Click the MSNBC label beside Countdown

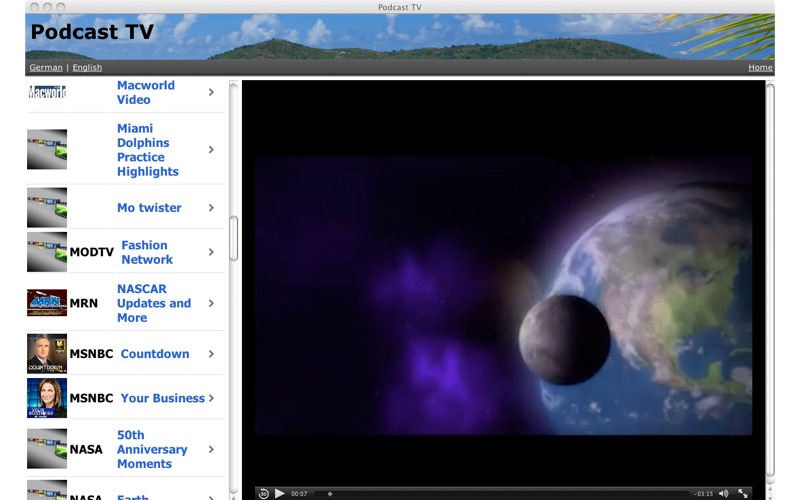91,354
